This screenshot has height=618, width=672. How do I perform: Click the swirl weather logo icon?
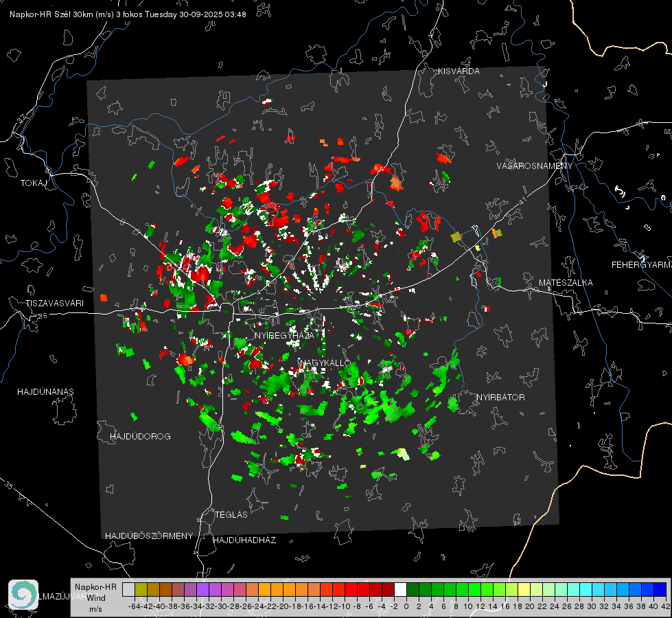tap(23, 595)
